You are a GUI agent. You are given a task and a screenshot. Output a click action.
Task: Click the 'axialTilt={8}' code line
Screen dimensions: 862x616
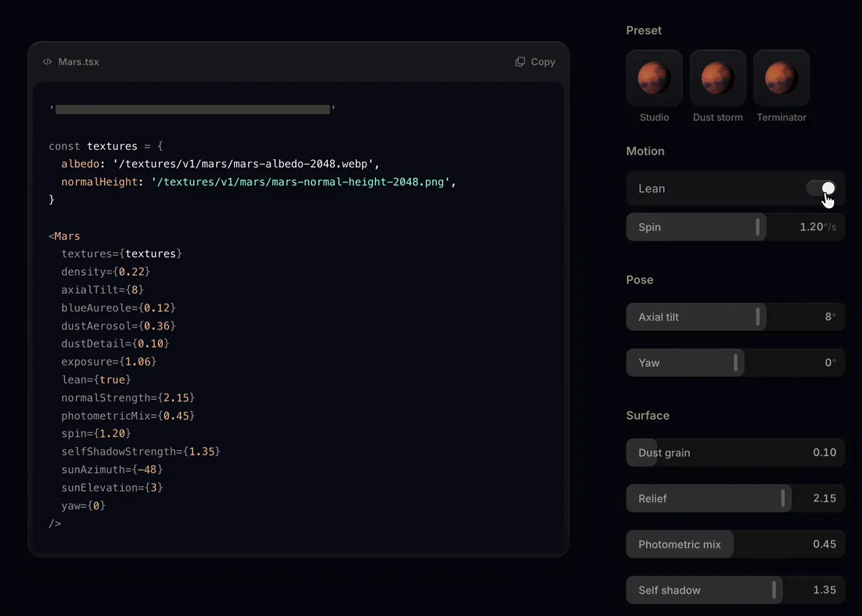[x=103, y=289]
